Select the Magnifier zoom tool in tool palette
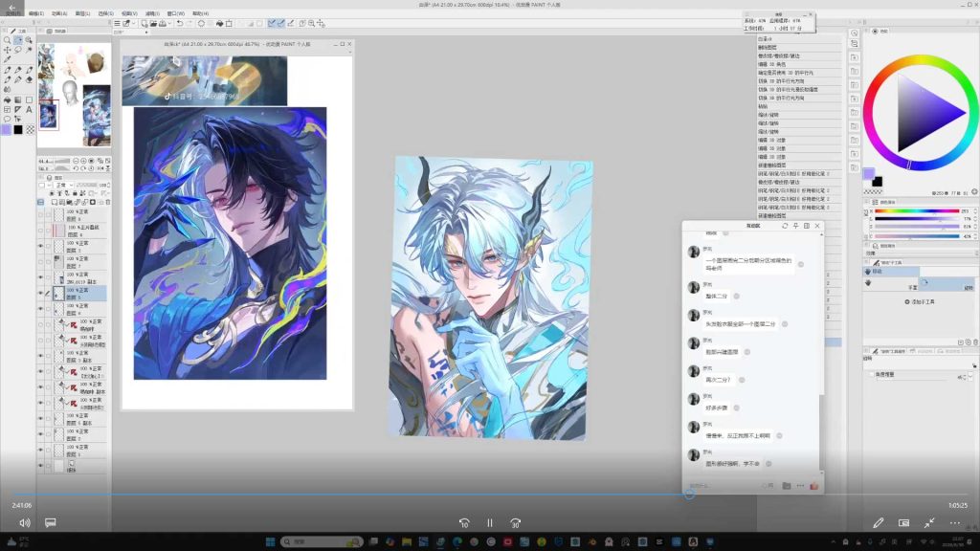 [7, 40]
